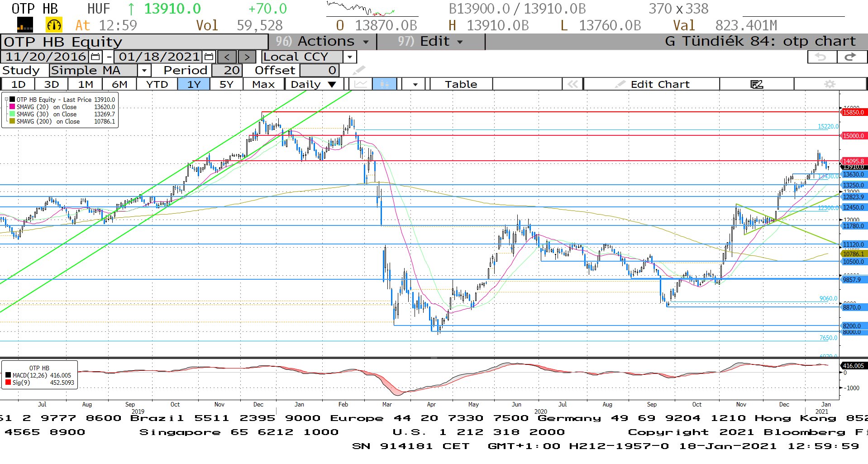
Task: Click the chart title G Tündiék 84: otp chart
Action: [760, 41]
